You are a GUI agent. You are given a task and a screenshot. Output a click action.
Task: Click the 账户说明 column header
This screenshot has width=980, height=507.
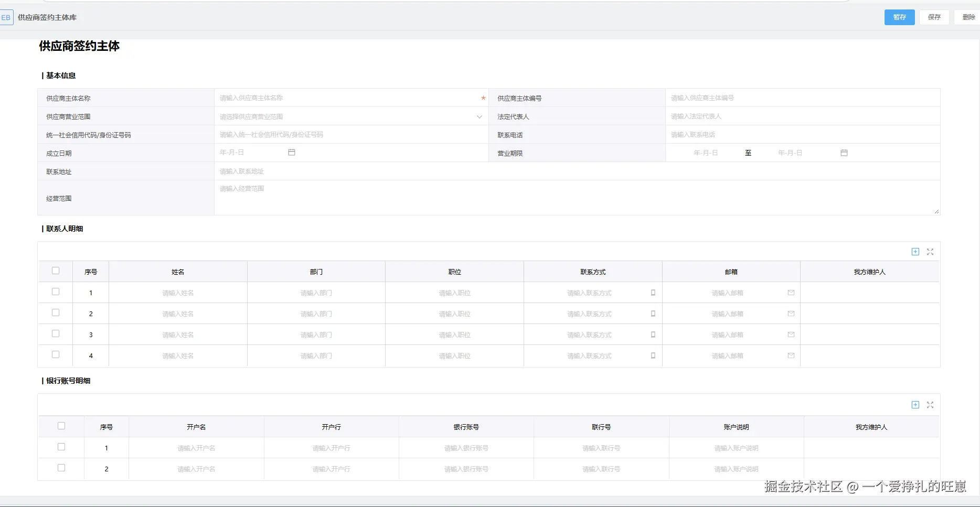coord(737,427)
